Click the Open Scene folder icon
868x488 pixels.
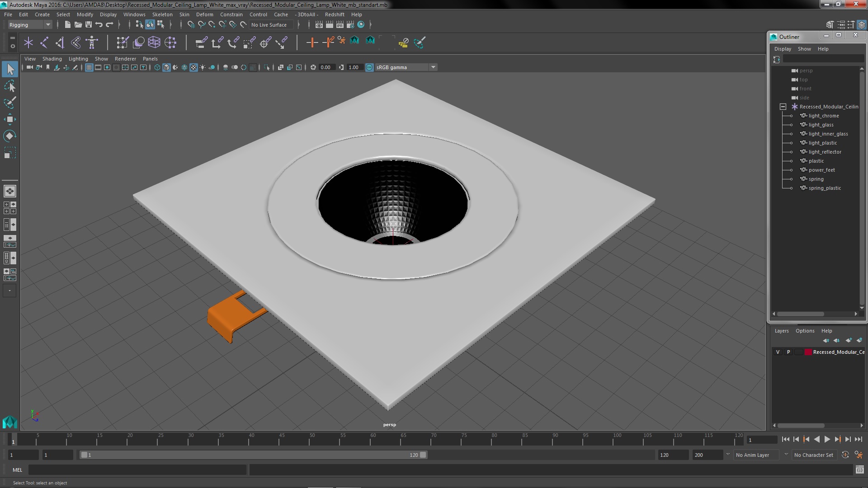[x=78, y=25]
